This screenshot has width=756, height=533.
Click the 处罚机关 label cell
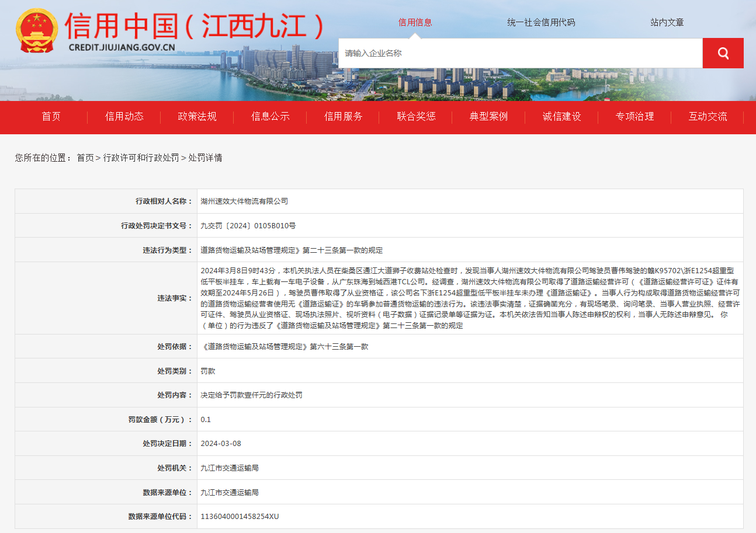click(105, 468)
